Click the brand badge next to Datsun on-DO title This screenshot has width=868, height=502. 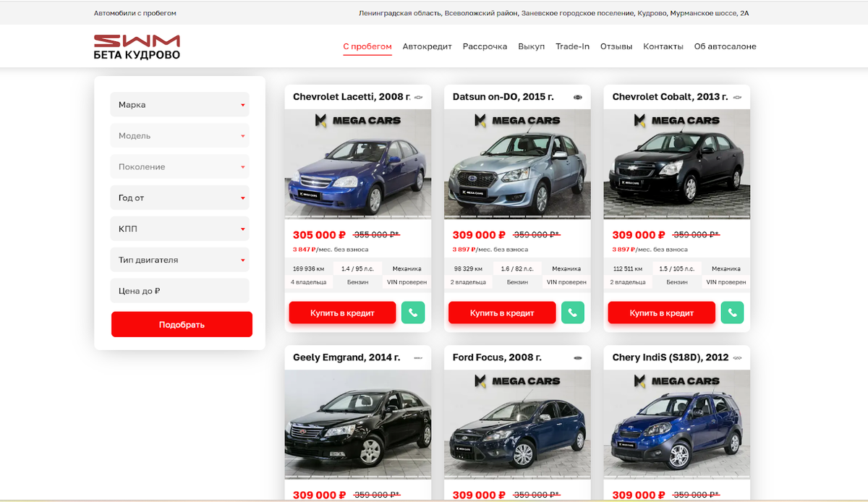(578, 97)
